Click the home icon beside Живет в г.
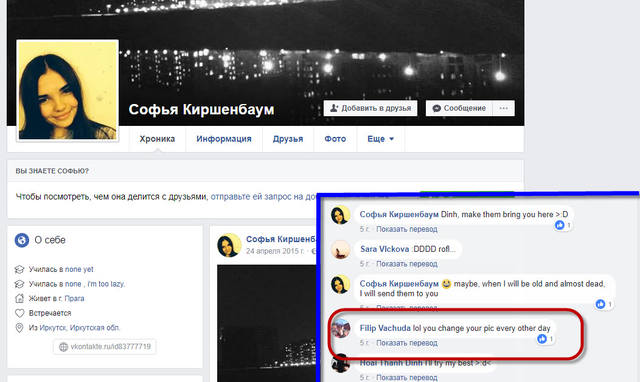 pos(19,298)
